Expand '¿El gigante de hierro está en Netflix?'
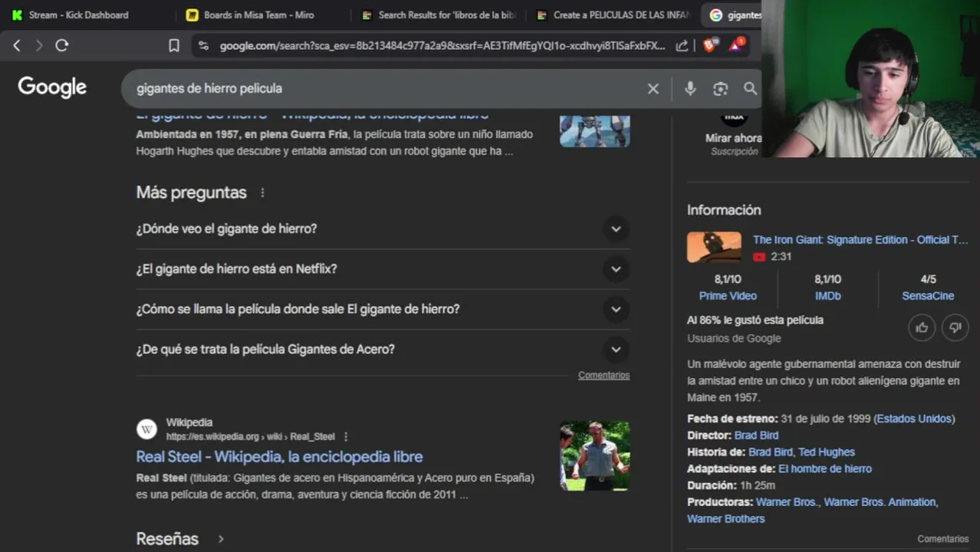 383,269
